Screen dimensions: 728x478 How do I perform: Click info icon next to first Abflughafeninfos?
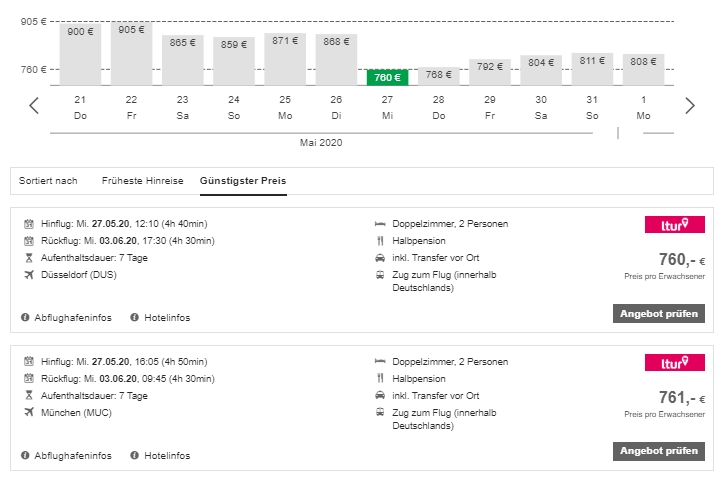click(25, 318)
